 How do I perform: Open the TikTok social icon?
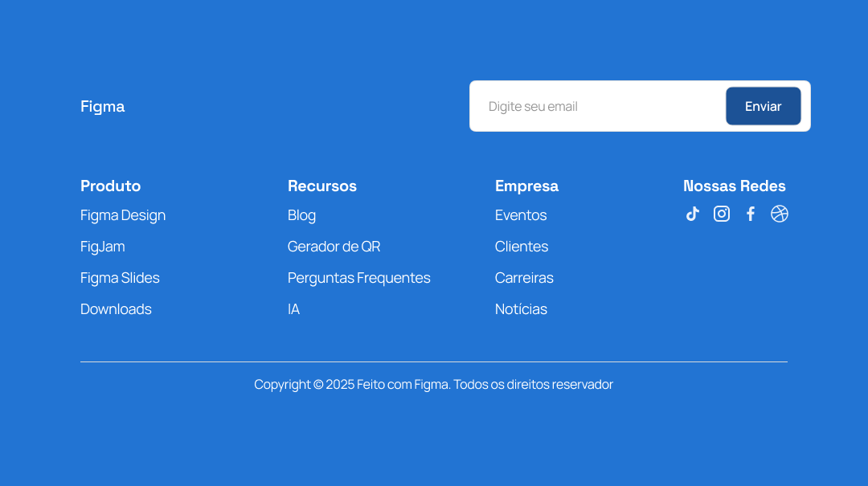[x=693, y=214]
